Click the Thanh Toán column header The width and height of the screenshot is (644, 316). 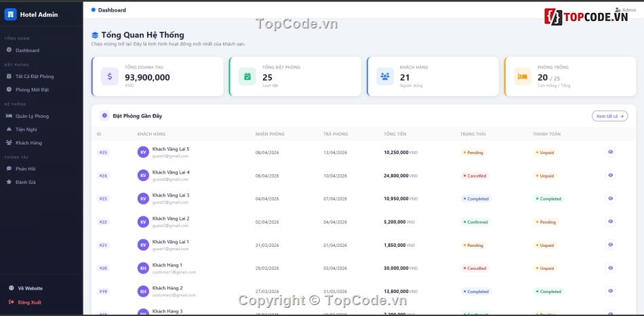coord(546,134)
